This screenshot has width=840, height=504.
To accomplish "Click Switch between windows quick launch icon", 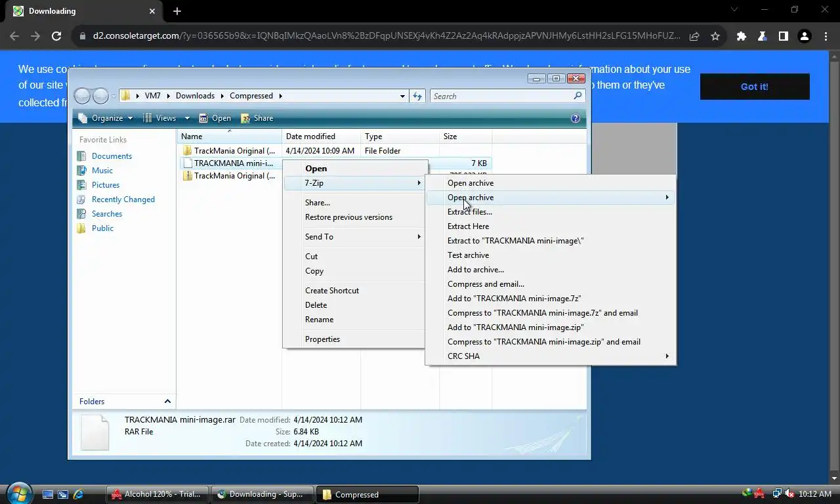I will pyautogui.click(x=63, y=494).
